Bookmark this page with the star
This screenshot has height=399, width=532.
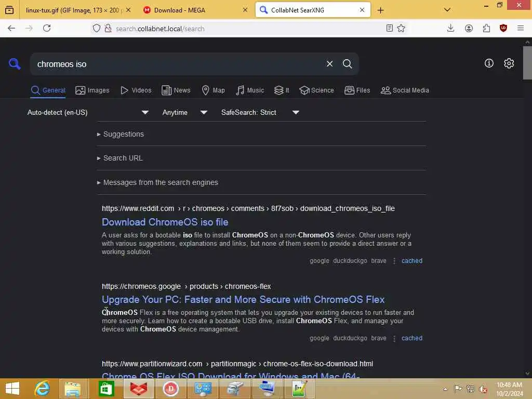[x=401, y=28]
